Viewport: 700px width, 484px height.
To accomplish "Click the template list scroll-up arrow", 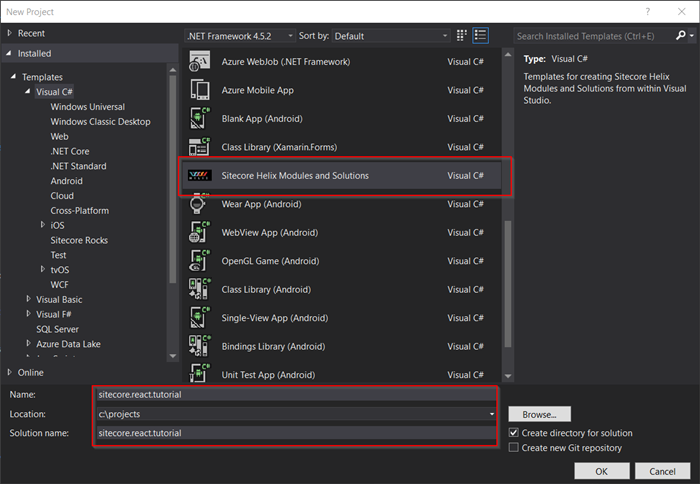I will click(x=508, y=54).
